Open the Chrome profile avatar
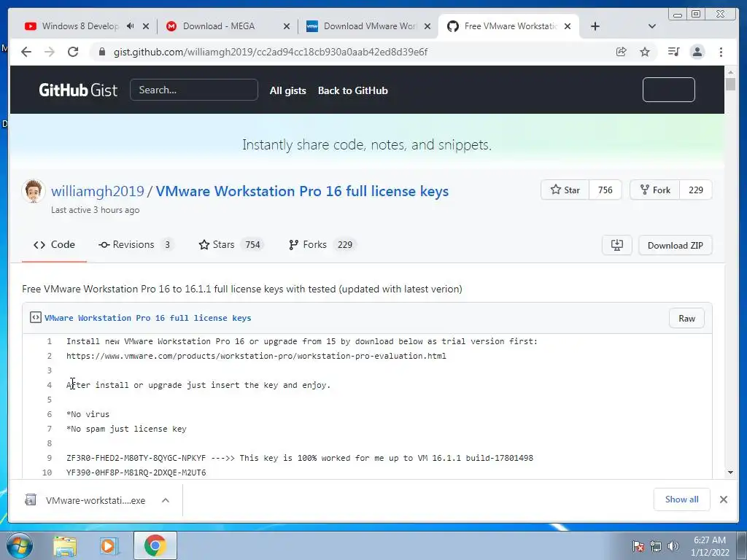The width and height of the screenshot is (747, 560). [x=697, y=52]
